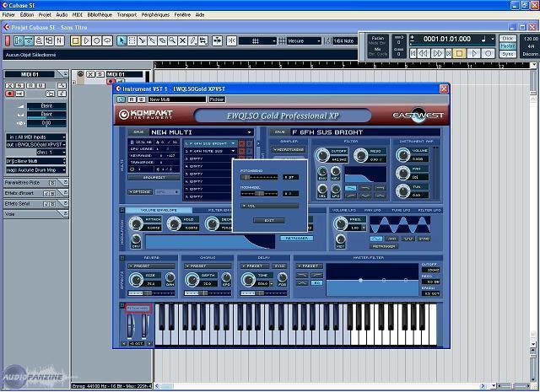
Task: Show the Inspector panel icon
Action: tap(19, 41)
